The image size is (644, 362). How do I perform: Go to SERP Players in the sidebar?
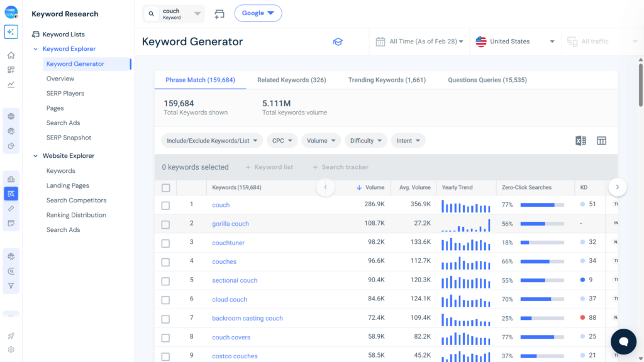(x=65, y=93)
